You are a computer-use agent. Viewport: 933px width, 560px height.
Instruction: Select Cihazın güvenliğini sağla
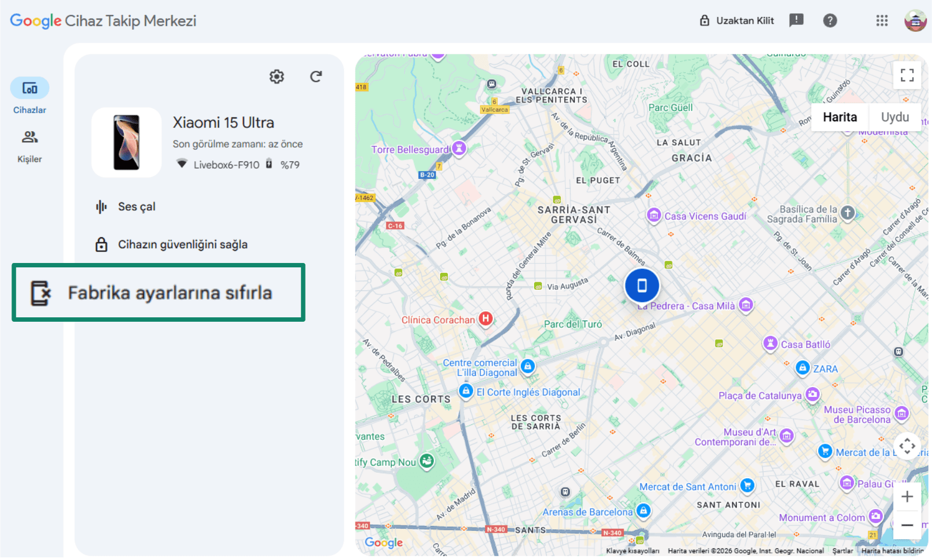[x=183, y=244]
